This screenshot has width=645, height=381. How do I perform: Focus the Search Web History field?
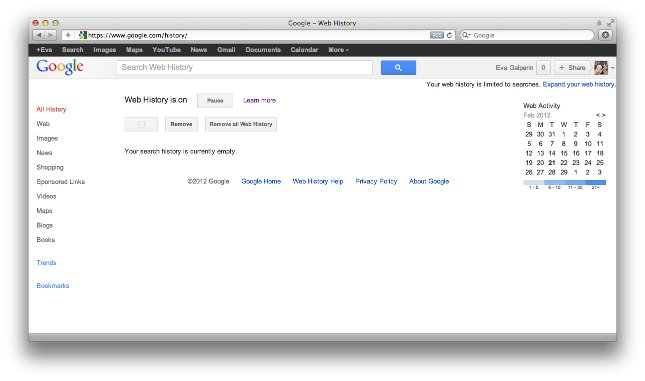pos(244,67)
